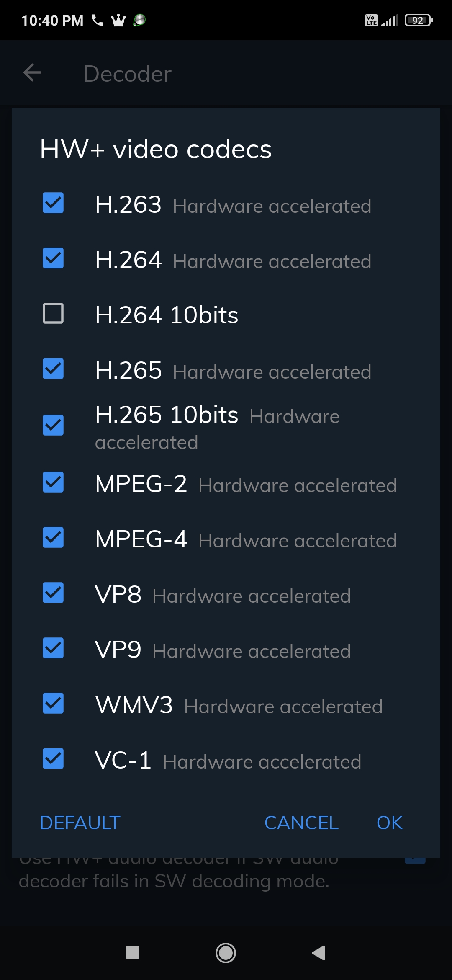Uncheck the MPEG-2 checkbox

click(x=53, y=482)
